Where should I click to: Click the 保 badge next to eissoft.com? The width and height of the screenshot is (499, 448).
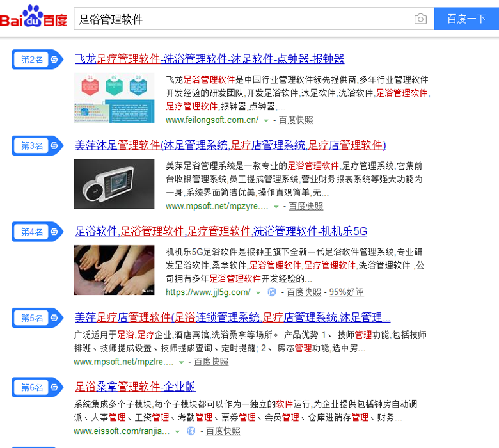(x=191, y=431)
